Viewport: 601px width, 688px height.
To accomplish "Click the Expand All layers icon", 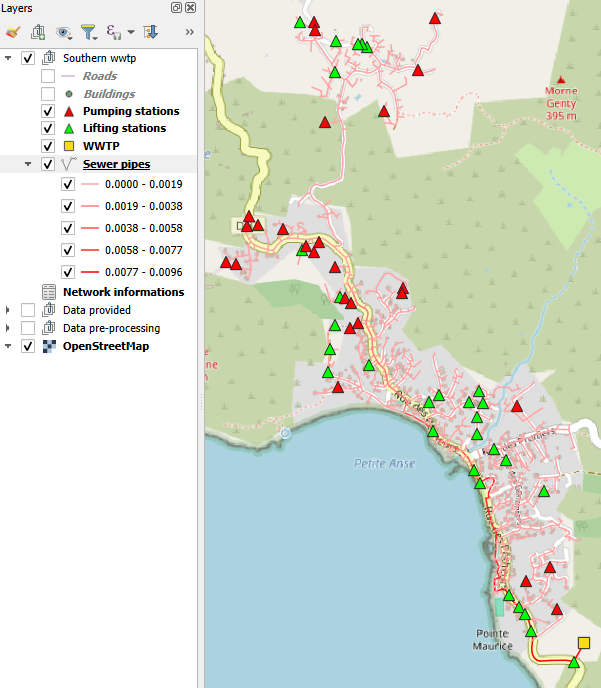I will (151, 32).
